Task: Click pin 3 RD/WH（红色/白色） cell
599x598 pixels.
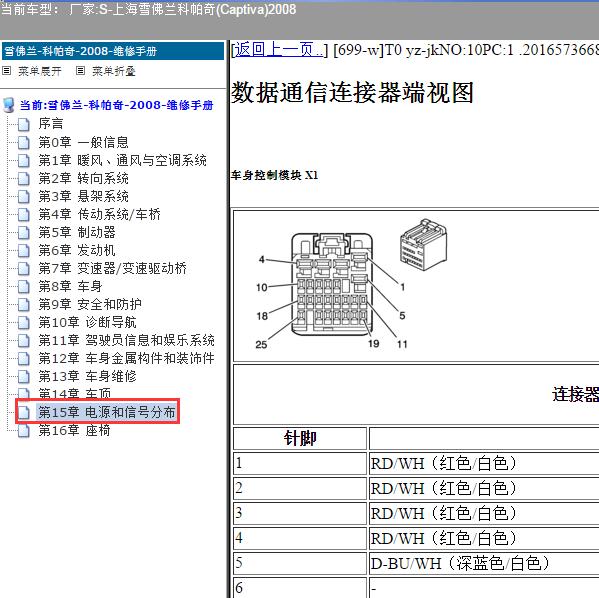Action: [x=484, y=514]
